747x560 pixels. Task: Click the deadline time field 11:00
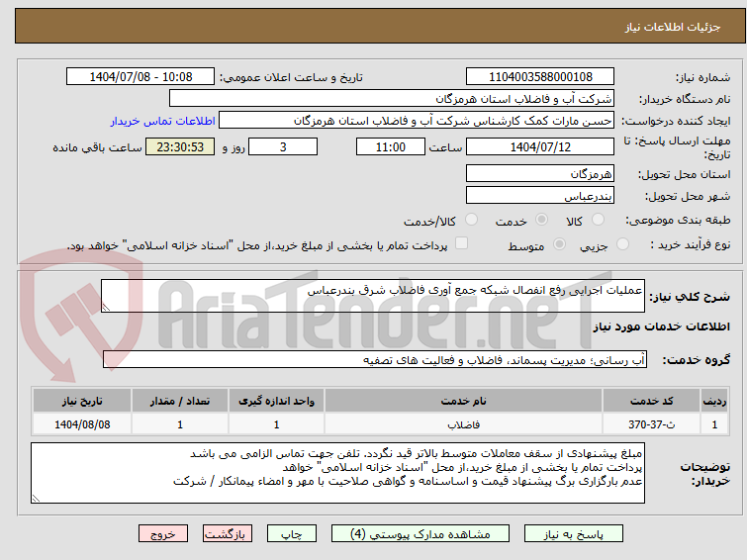(x=391, y=146)
